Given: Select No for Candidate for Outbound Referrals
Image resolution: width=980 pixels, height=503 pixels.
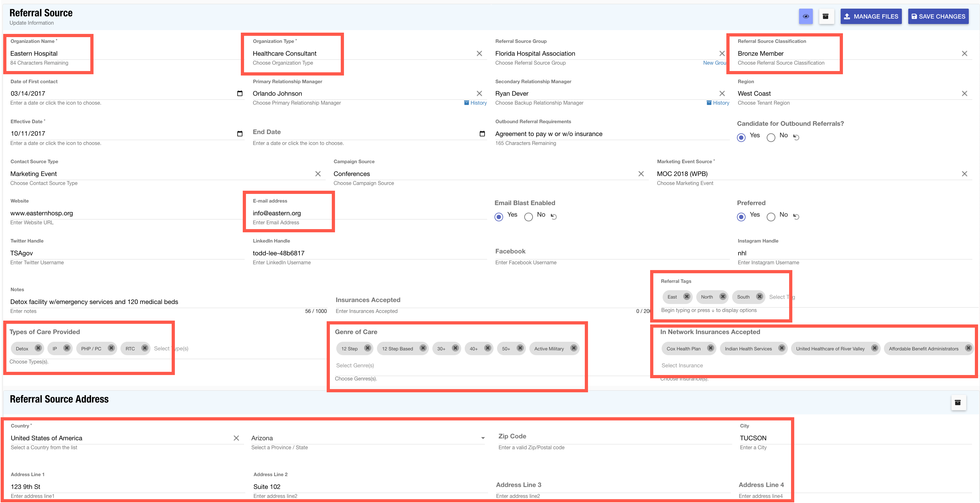Looking at the screenshot, I should (x=771, y=138).
